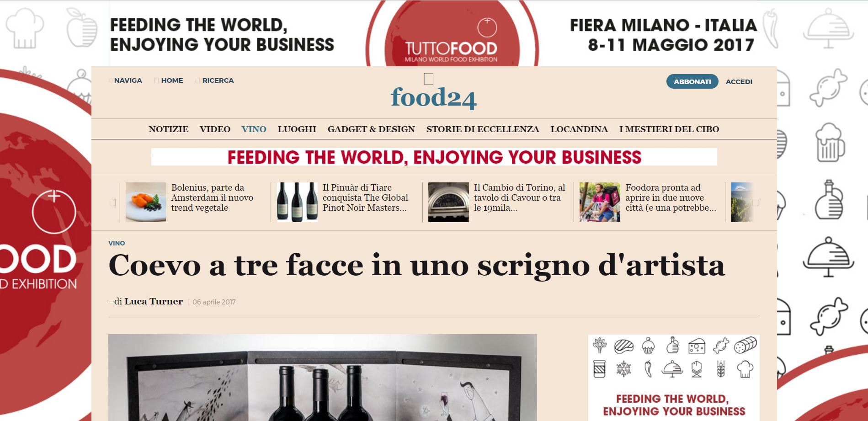The image size is (868, 421).
Task: Open the NAVIGA menu icon
Action: click(111, 80)
